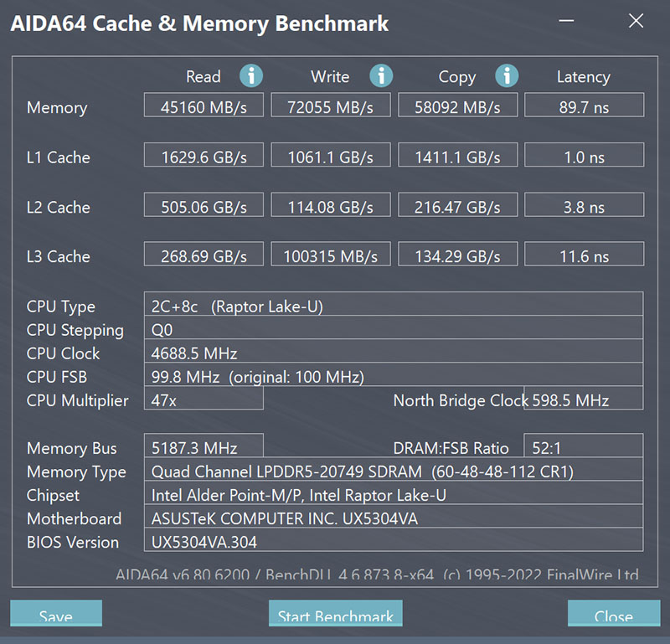Viewport: 670px width, 644px height.
Task: Select the Memory Latency 89.7 ns field
Action: point(584,105)
